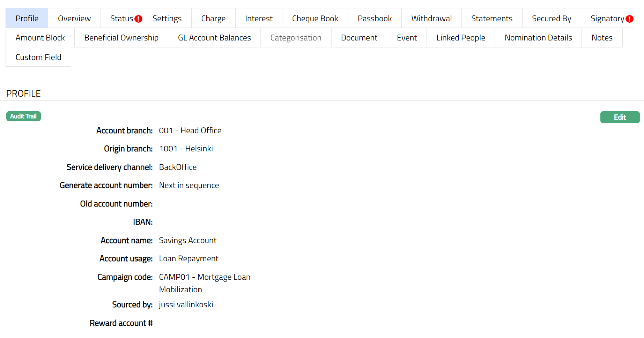644x338 pixels.
Task: Click the red warning icon beside Signatory
Action: (629, 19)
